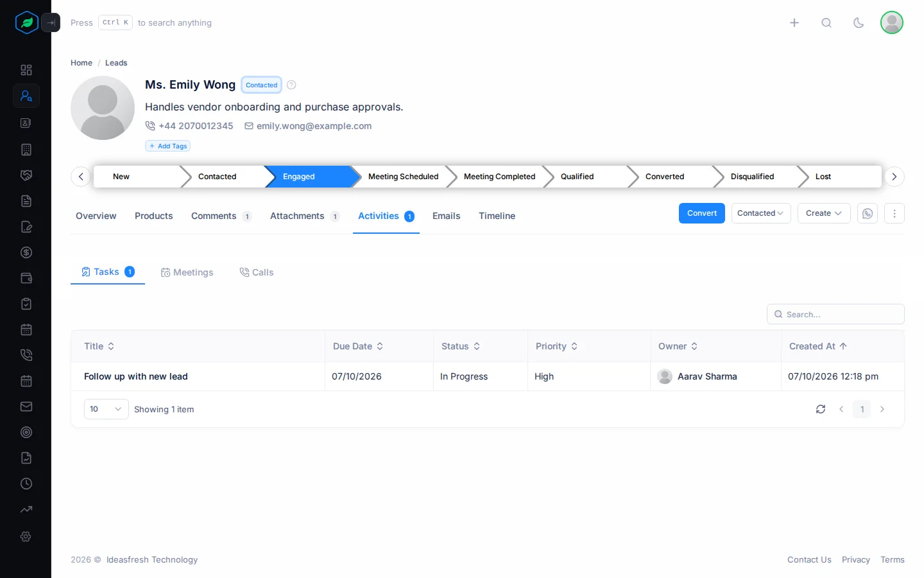The height and width of the screenshot is (578, 924).
Task: Sort the table by Created At
Action: [818, 346]
